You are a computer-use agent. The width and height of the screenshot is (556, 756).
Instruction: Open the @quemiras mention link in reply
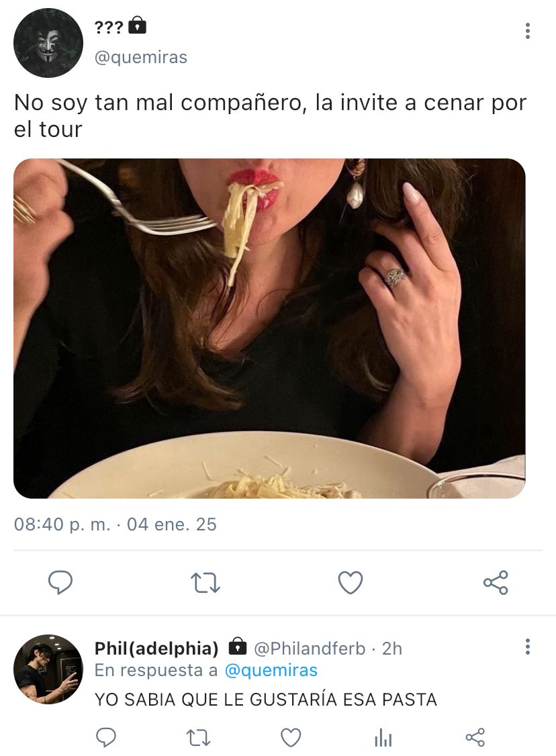(x=271, y=670)
